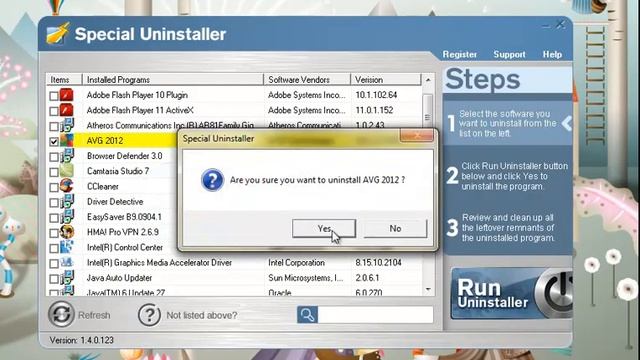
Task: Select Step 2 in Steps panel
Action: pyautogui.click(x=508, y=176)
